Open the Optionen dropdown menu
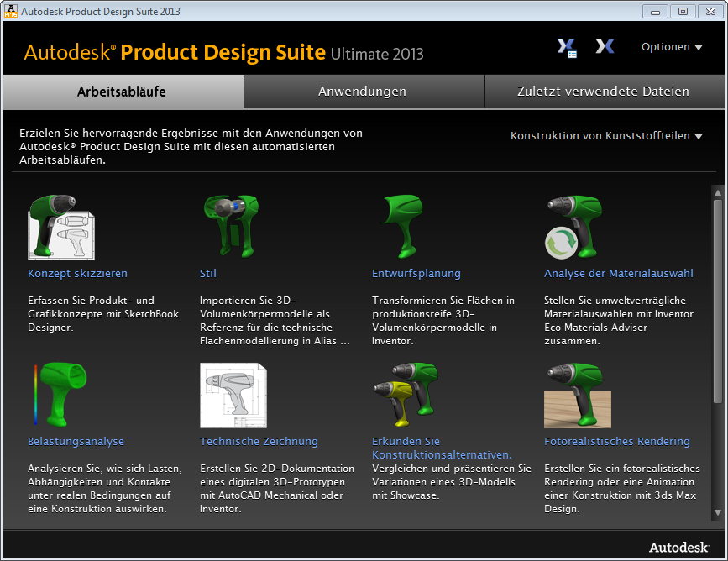Viewport: 728px width, 561px height. tap(672, 47)
